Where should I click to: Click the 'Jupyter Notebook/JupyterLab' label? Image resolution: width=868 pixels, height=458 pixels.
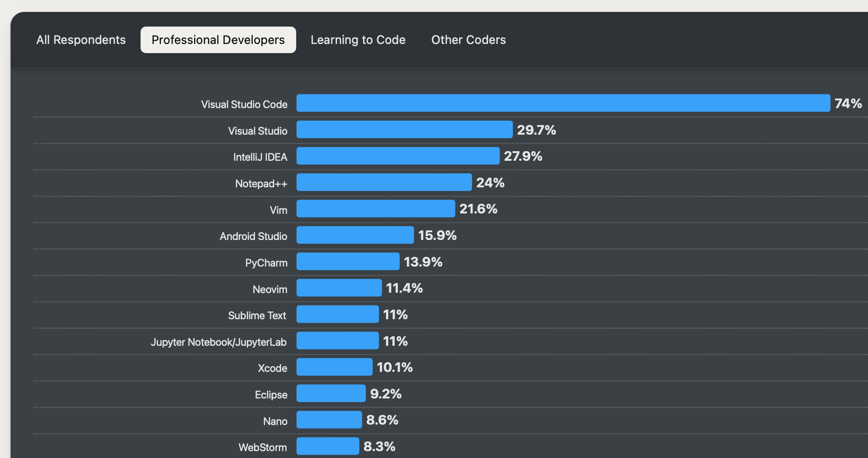[219, 342]
